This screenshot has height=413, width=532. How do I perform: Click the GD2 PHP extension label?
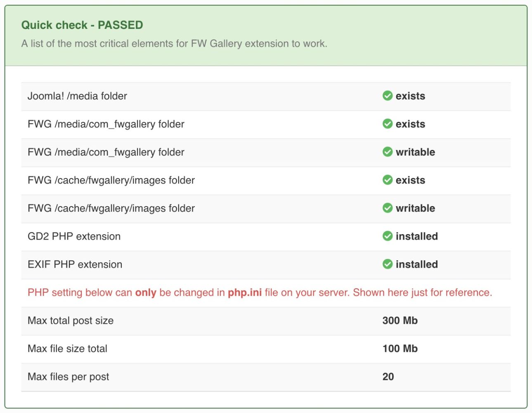(x=74, y=237)
